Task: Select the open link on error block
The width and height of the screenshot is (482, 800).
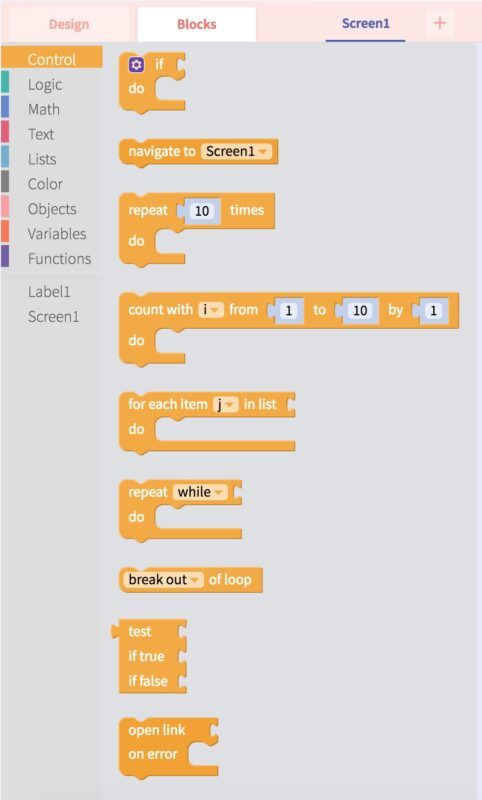Action: click(x=168, y=747)
